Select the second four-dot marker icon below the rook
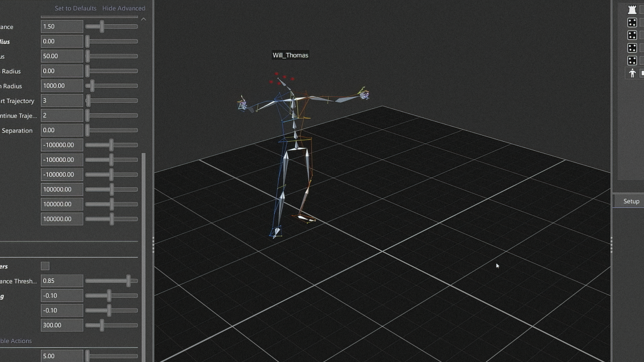 632,35
